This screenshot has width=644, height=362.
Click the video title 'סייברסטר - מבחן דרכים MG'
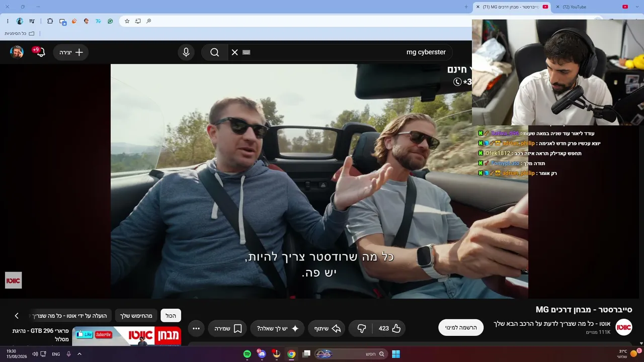click(x=584, y=310)
